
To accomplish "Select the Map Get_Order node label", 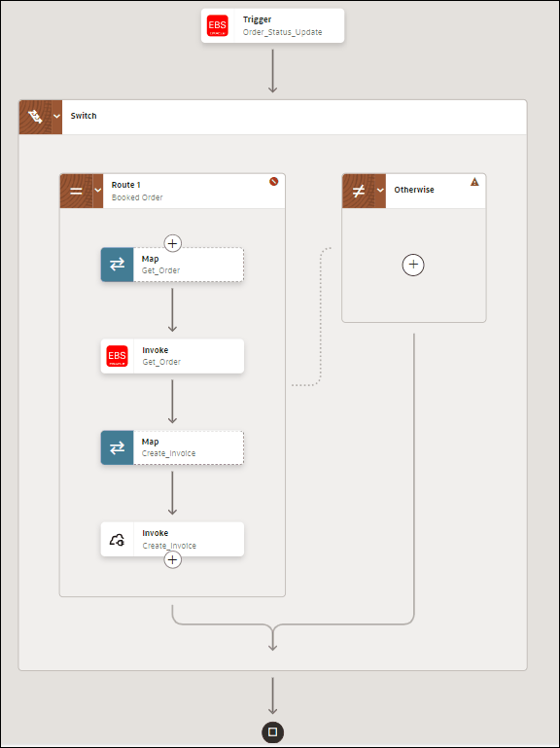I will point(160,265).
